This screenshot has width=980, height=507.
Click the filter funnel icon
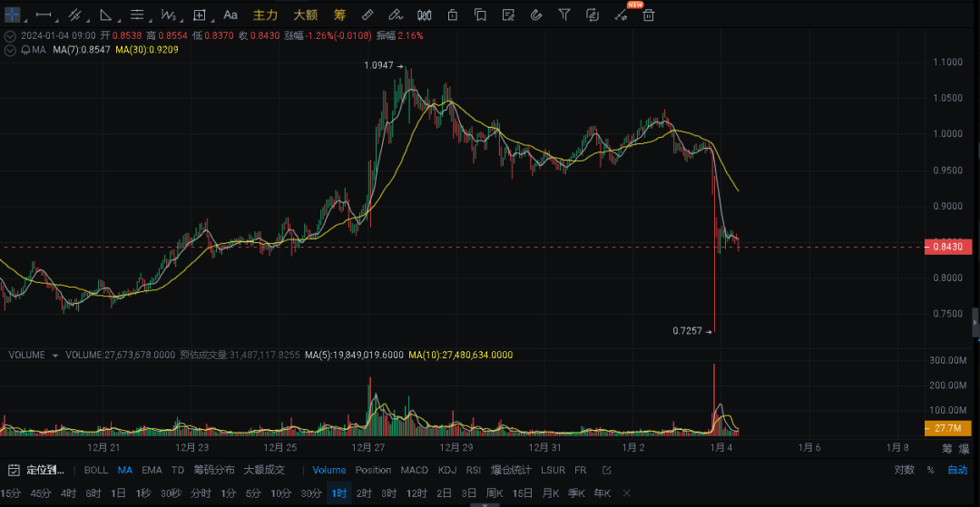pos(564,15)
